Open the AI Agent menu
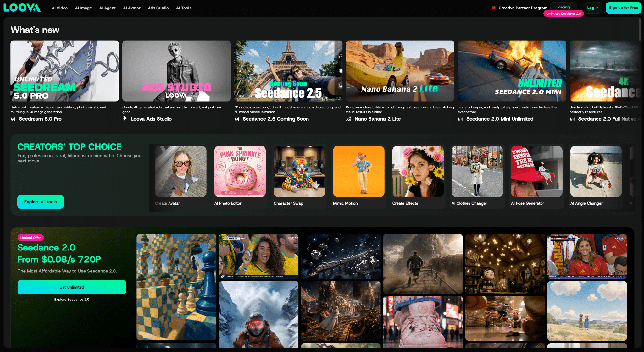644x352 pixels. [x=108, y=8]
